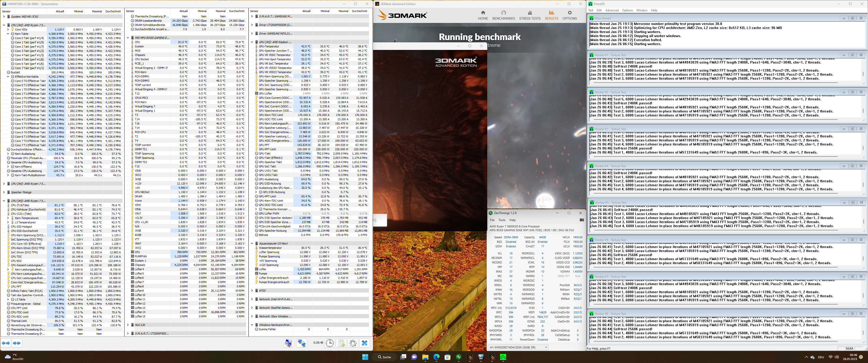Click the expand-layout arrows icon in HWiNFO

coord(6,343)
